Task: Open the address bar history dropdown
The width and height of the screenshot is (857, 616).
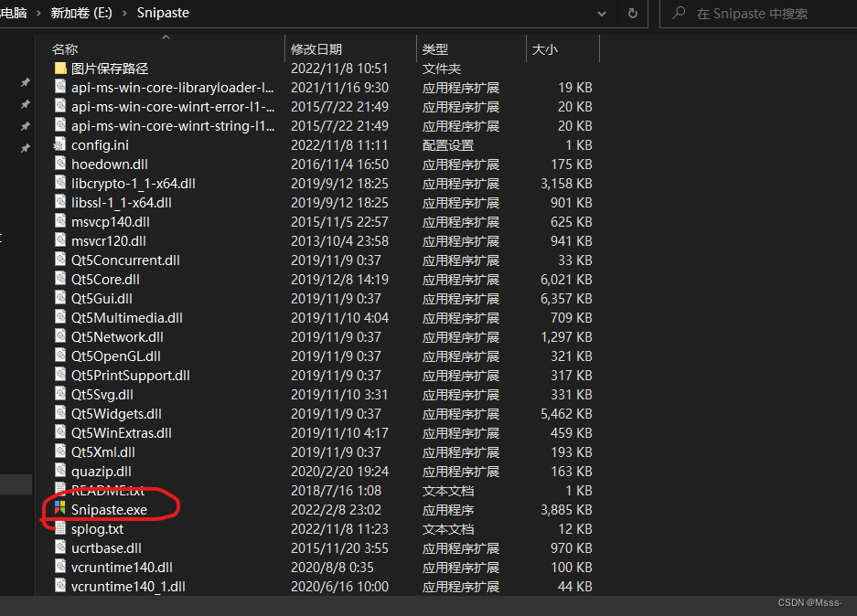Action: [x=602, y=14]
